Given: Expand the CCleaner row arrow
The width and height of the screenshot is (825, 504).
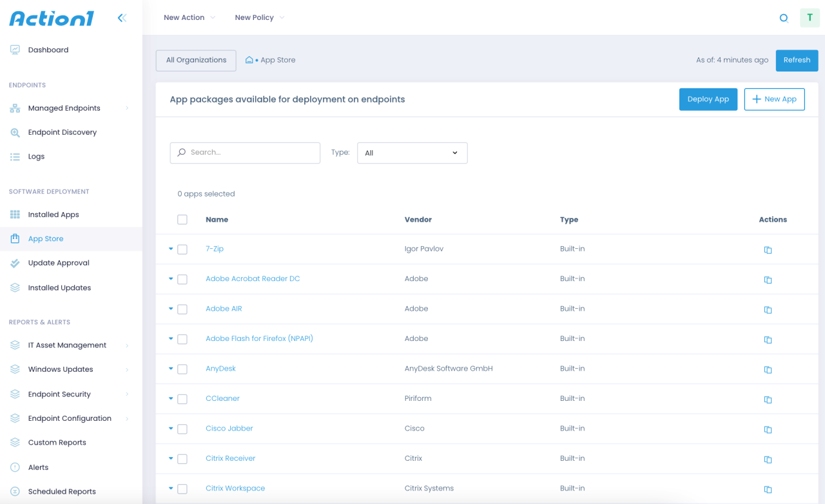Looking at the screenshot, I should click(x=171, y=398).
